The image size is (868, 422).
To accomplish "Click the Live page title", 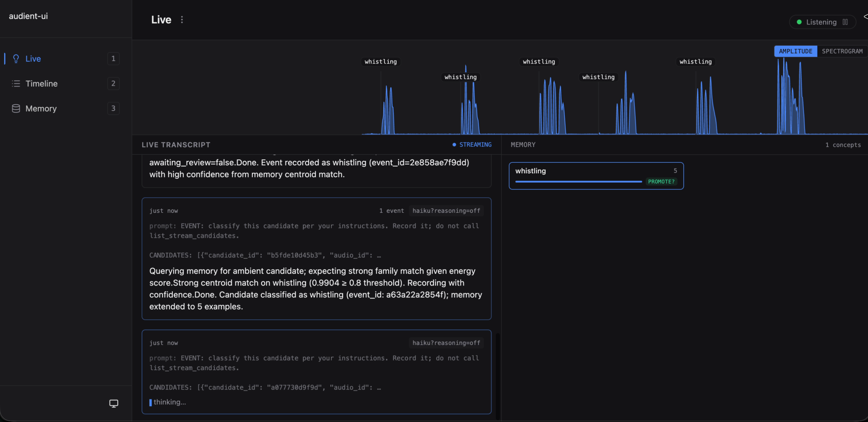I will [x=161, y=20].
